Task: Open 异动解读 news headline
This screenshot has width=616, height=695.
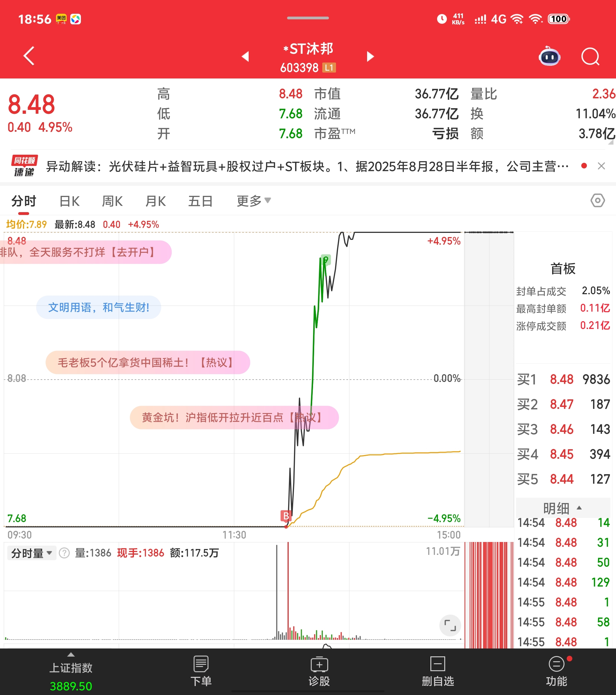Action: pos(306,167)
